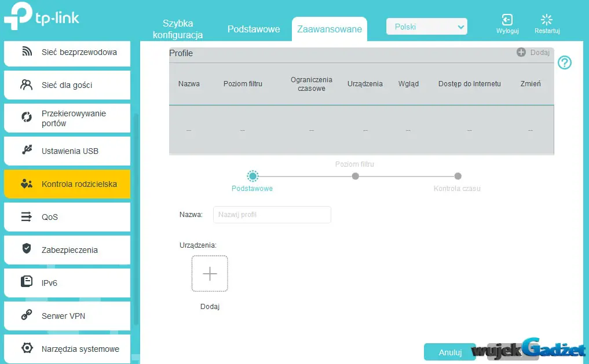This screenshot has width=589, height=364.
Task: Switch to the Szybka konfiguracja tab
Action: [178, 29]
